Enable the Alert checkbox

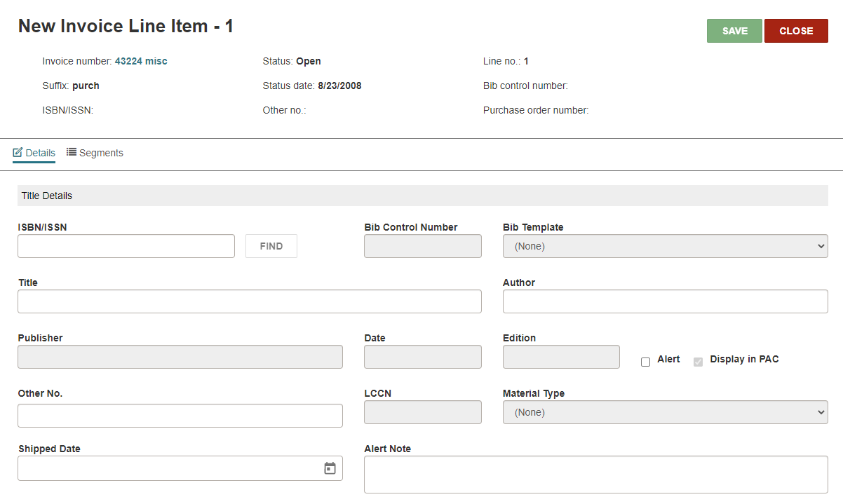point(645,362)
